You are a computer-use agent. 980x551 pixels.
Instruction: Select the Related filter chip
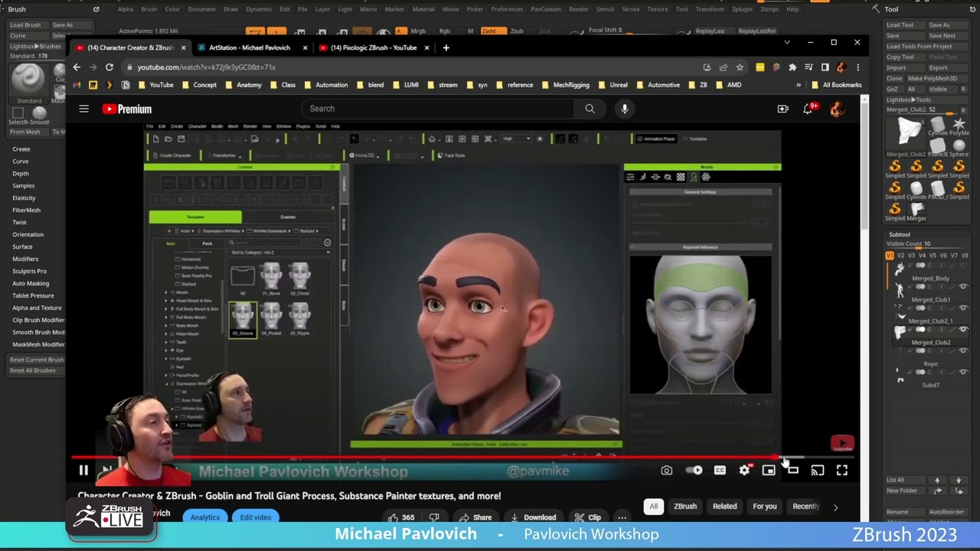[724, 506]
